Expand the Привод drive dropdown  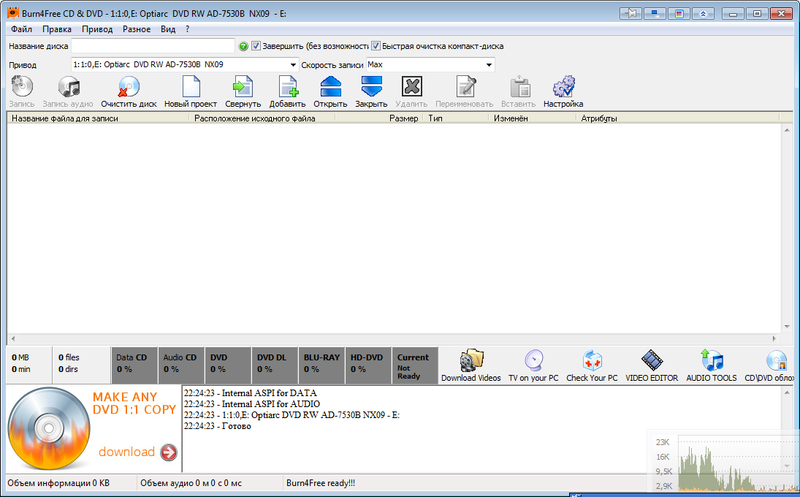point(292,64)
